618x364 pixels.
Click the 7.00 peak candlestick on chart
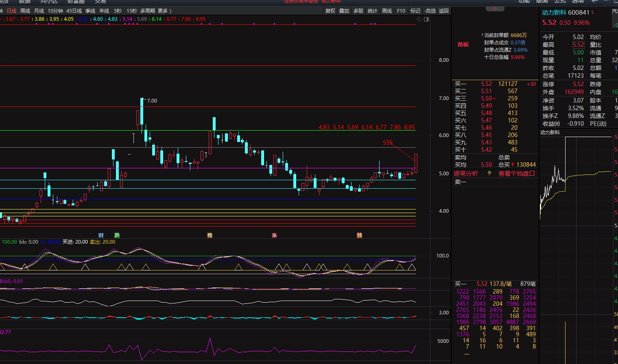pos(142,111)
